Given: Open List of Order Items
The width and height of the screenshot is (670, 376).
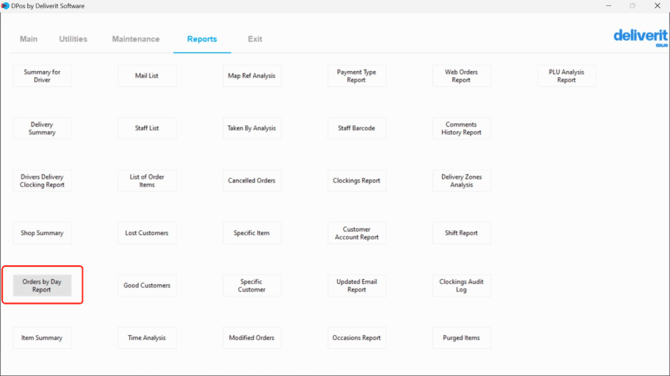Looking at the screenshot, I should coord(147,181).
